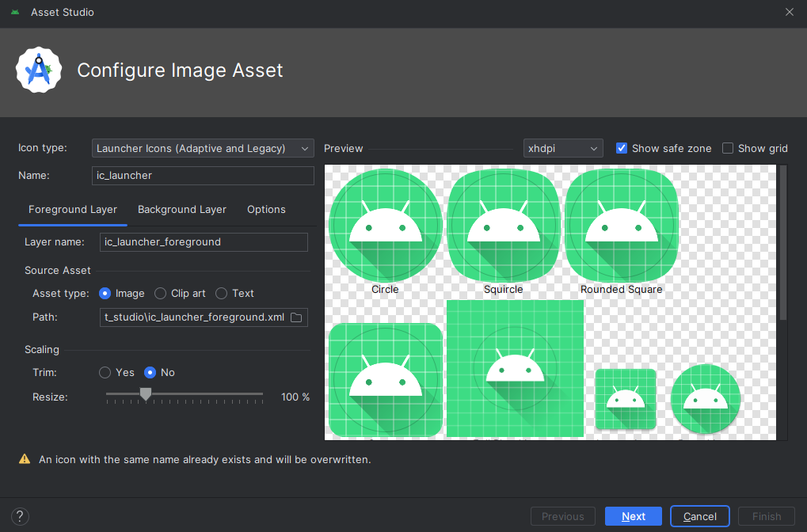Viewport: 807px width, 532px height.
Task: Open the Options tab
Action: [x=266, y=210]
